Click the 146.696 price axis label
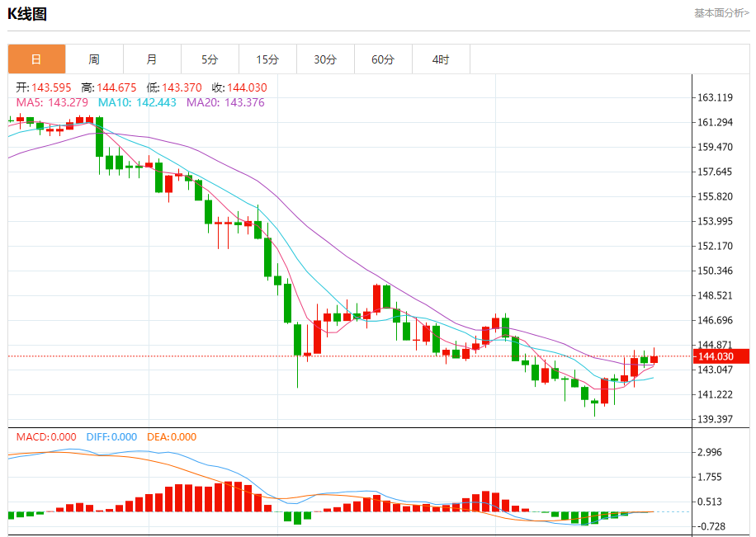This screenshot has height=537, width=756. tap(715, 321)
